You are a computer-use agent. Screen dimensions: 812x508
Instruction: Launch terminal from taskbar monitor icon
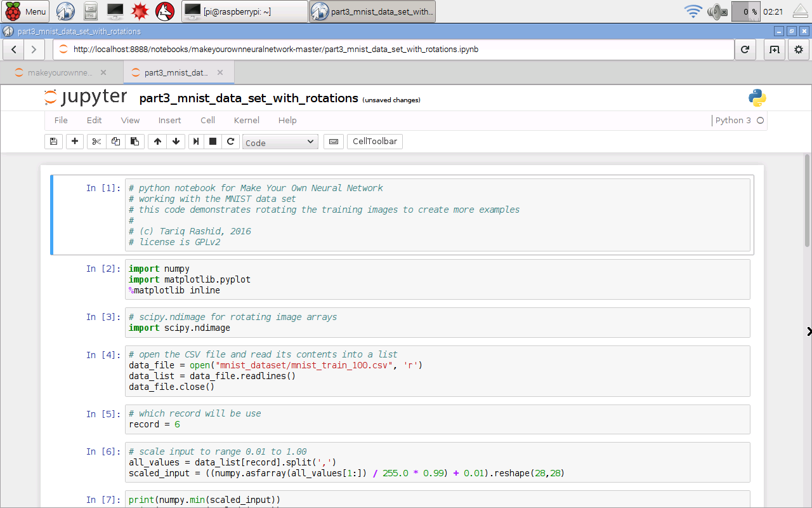115,11
